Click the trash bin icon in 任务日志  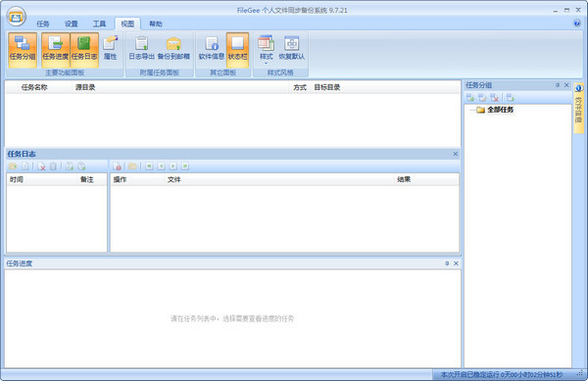(53, 167)
